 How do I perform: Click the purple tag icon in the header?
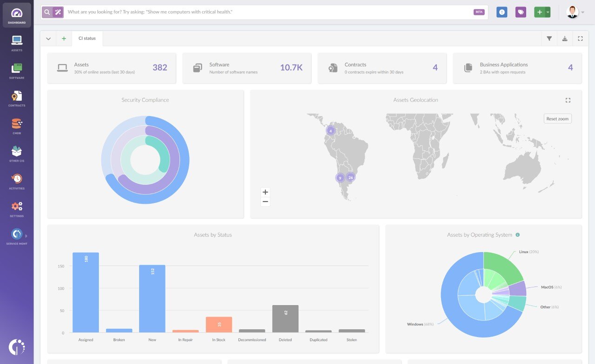pos(520,12)
